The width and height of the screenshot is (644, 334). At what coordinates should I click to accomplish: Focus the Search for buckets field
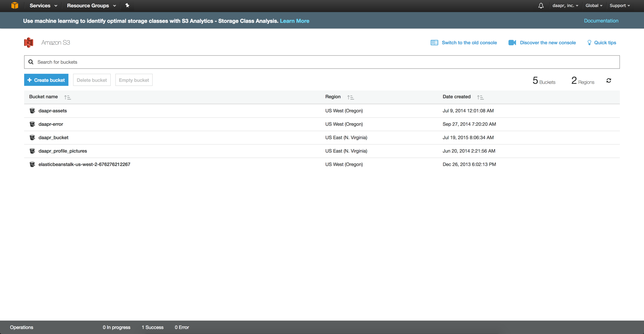(x=322, y=62)
